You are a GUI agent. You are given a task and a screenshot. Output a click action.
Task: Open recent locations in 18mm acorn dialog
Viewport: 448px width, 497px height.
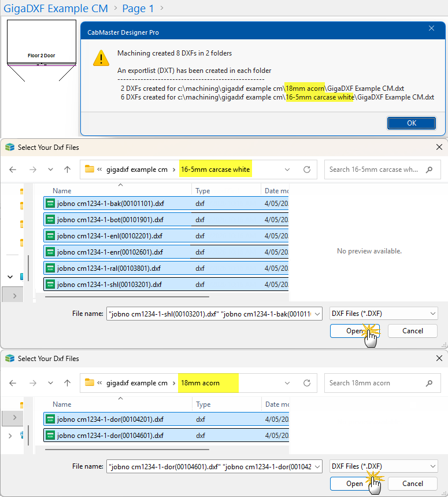(x=50, y=383)
